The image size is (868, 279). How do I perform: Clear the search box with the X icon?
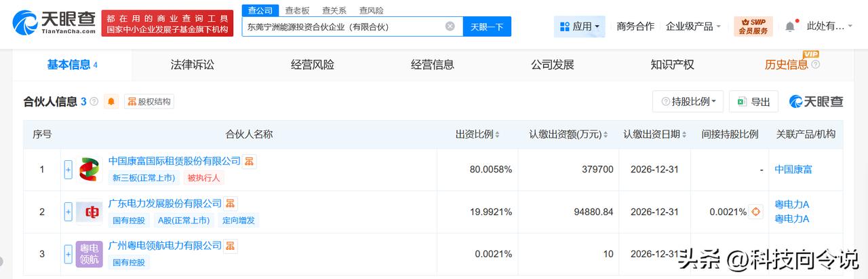[x=450, y=26]
